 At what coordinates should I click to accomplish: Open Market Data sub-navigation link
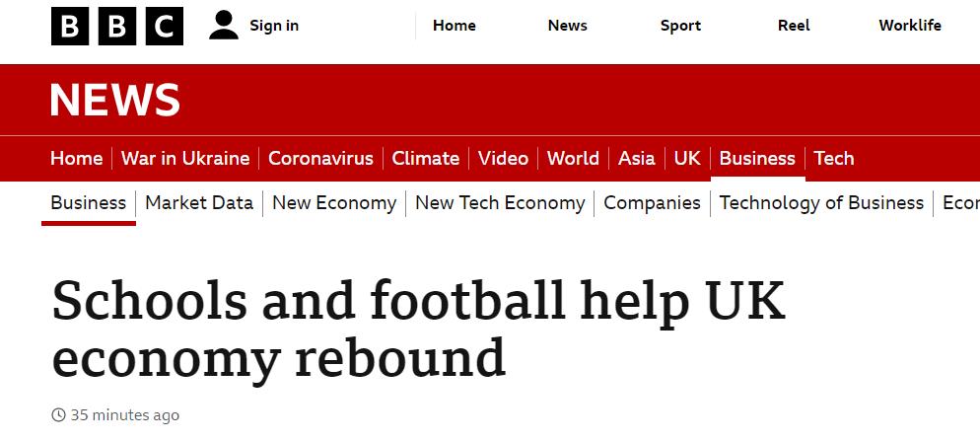pyautogui.click(x=199, y=202)
